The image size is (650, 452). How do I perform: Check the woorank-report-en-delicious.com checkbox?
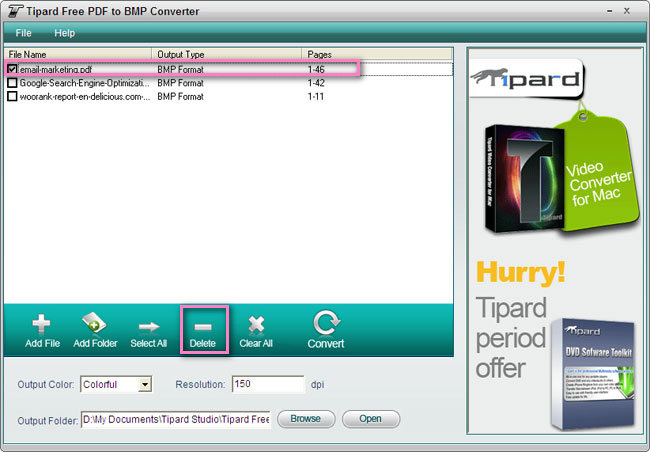click(12, 96)
